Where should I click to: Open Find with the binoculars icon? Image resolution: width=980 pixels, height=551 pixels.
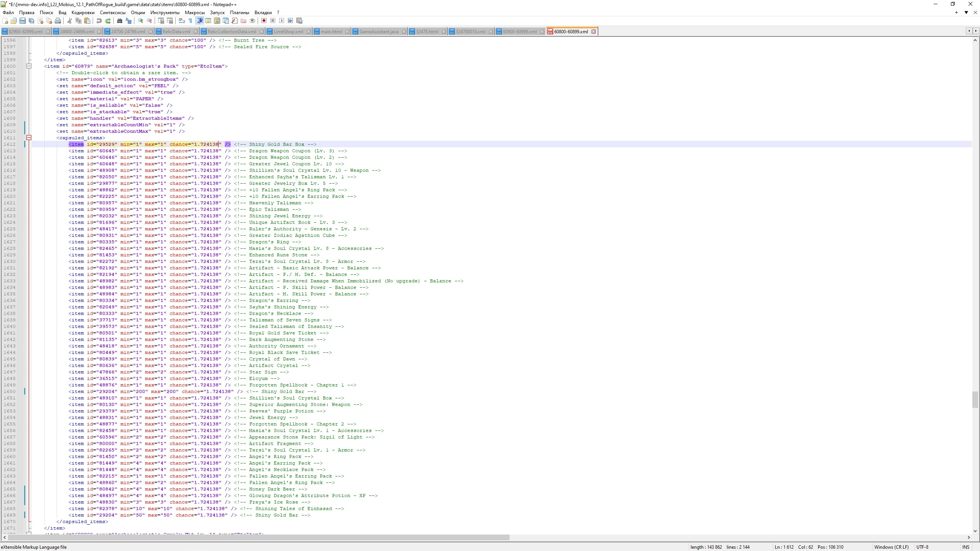click(x=120, y=21)
